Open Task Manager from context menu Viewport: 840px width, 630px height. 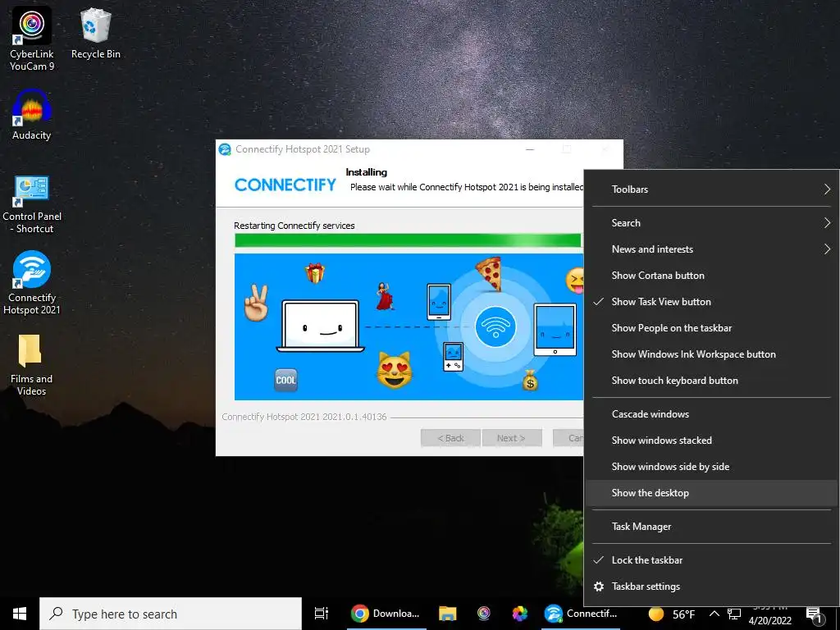[x=711, y=527]
